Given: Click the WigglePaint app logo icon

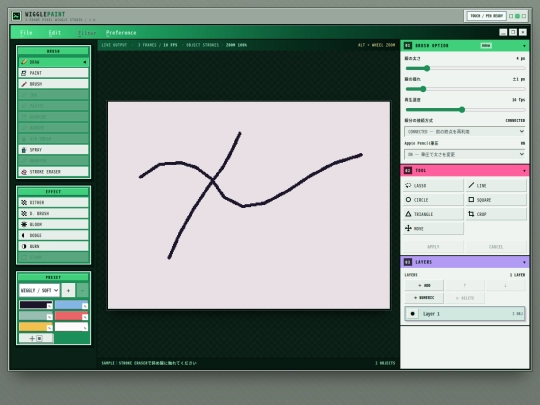Looking at the screenshot, I should pos(16,16).
